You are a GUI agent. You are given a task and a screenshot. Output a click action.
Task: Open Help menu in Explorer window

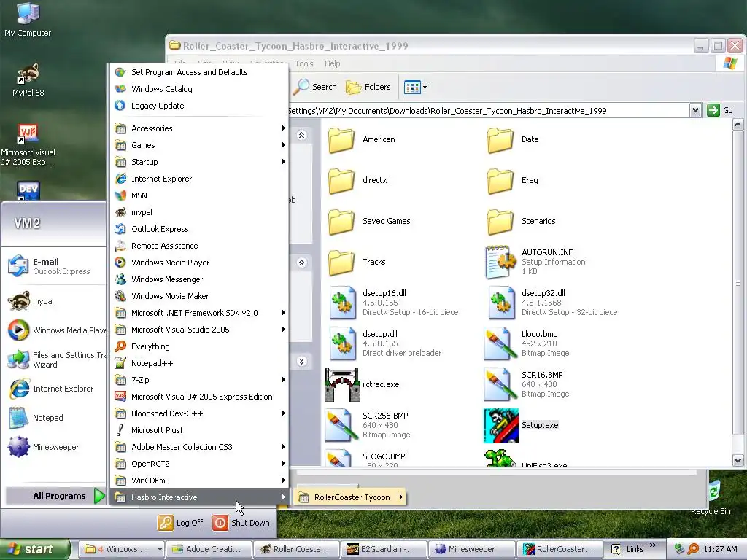332,63
